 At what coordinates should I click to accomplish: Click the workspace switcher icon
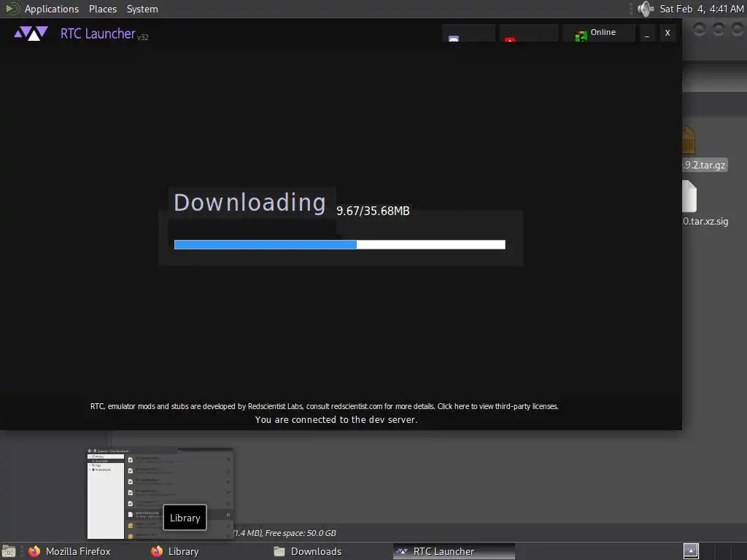coord(691,551)
